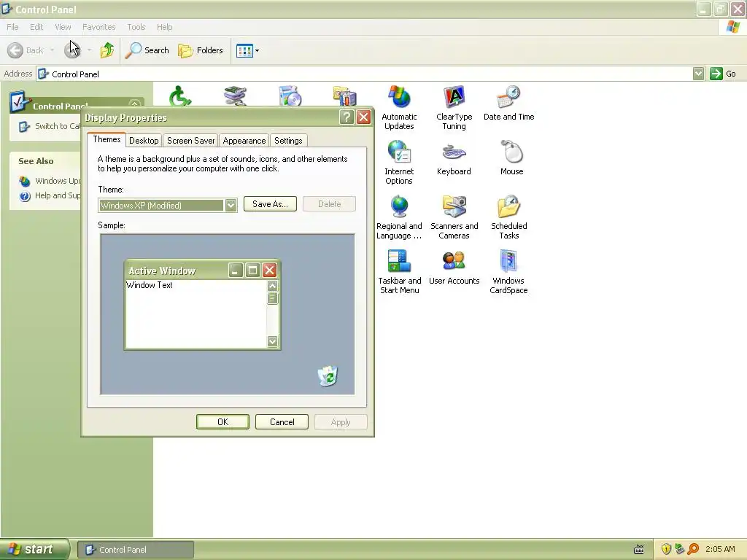The width and height of the screenshot is (747, 560).
Task: Click Cancel in Display Properties
Action: point(282,422)
